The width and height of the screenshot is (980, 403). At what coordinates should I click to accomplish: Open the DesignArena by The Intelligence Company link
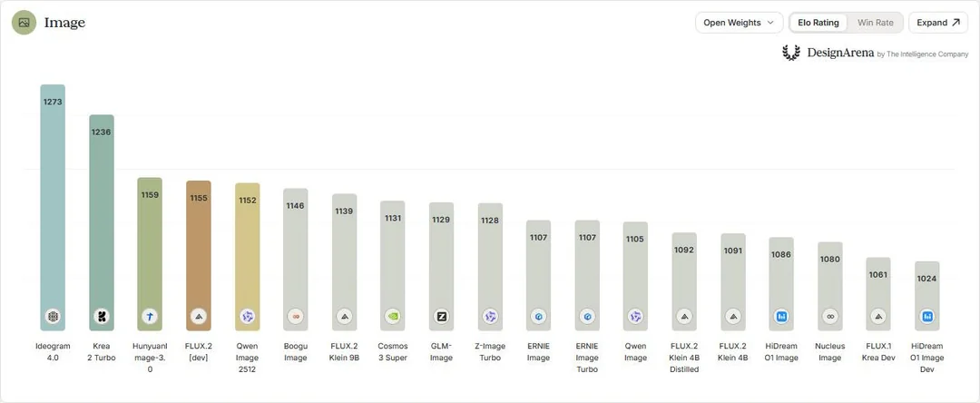pos(875,54)
